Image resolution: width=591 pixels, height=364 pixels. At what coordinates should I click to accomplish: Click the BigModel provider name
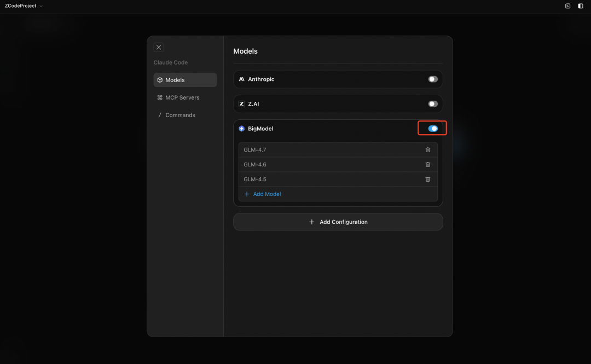[260, 129]
